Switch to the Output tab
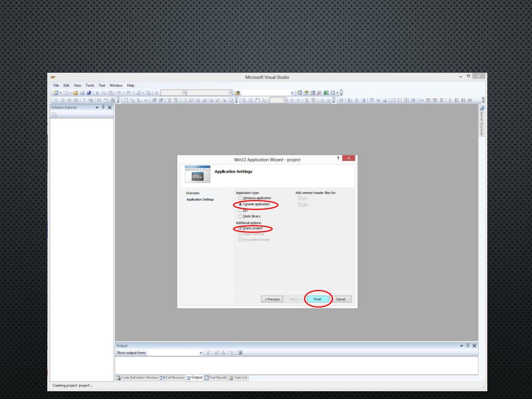The height and width of the screenshot is (399, 532). pyautogui.click(x=194, y=378)
